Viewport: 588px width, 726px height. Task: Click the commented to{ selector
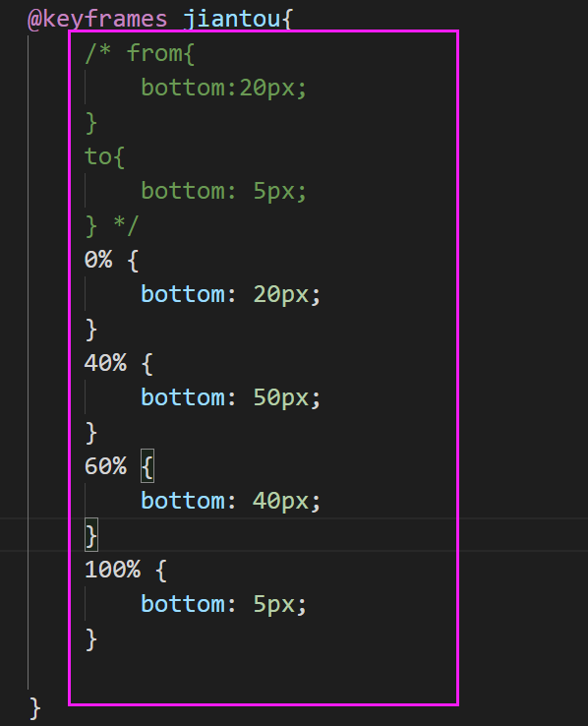pos(104,156)
